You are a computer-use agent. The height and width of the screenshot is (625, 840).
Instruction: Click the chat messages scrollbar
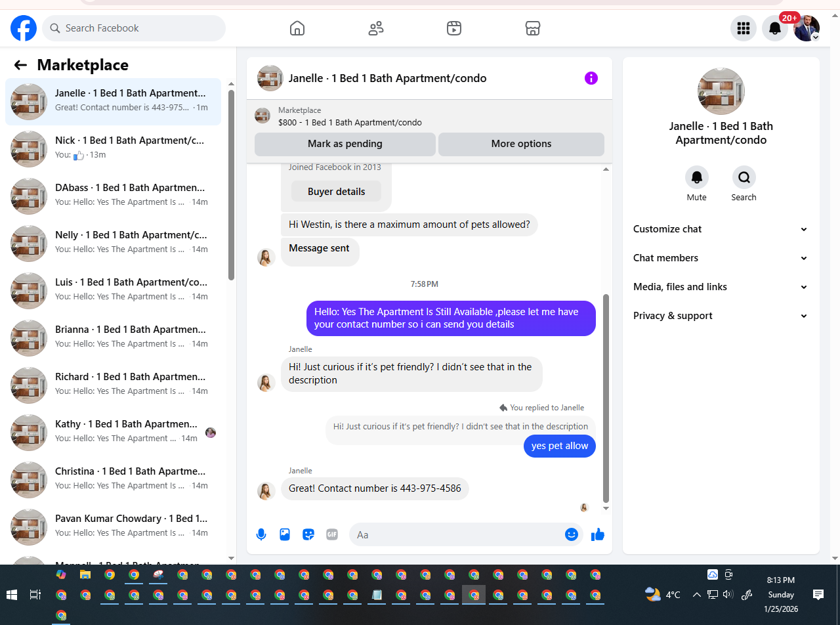pyautogui.click(x=606, y=398)
